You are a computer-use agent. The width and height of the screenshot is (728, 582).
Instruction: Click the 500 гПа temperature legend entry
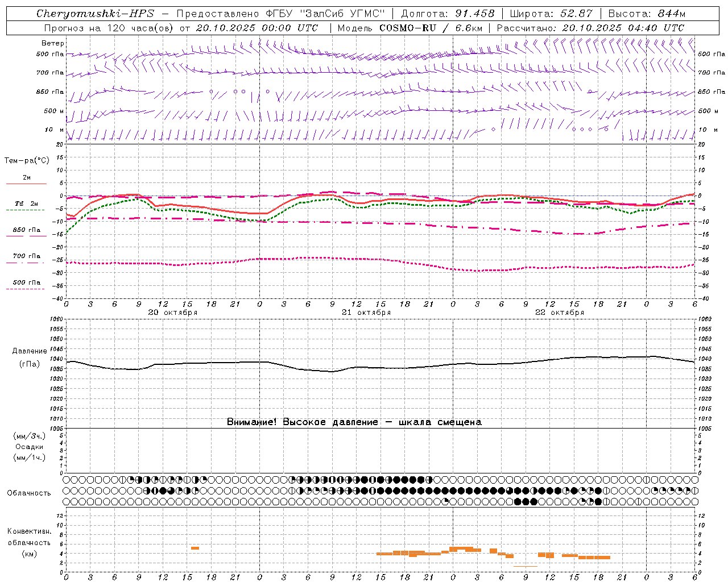[27, 282]
